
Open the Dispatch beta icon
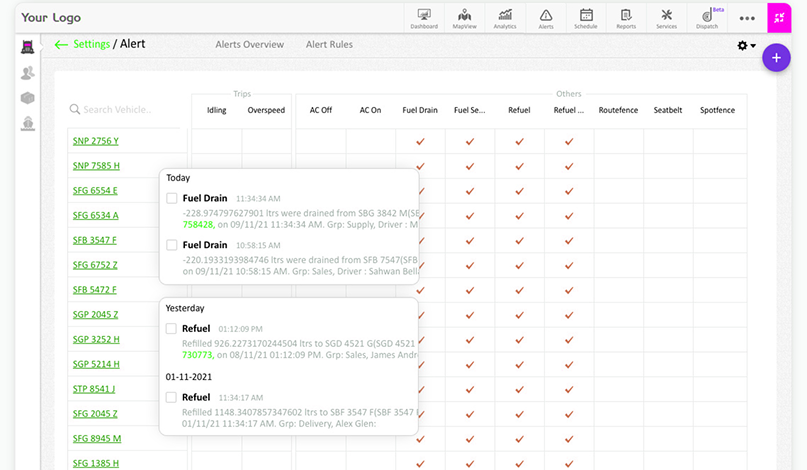(x=708, y=17)
